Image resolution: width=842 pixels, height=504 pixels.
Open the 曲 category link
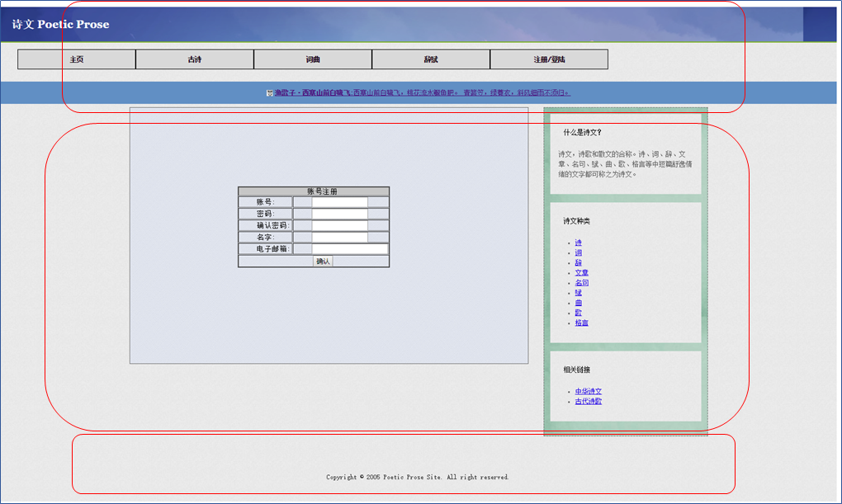coord(579,304)
